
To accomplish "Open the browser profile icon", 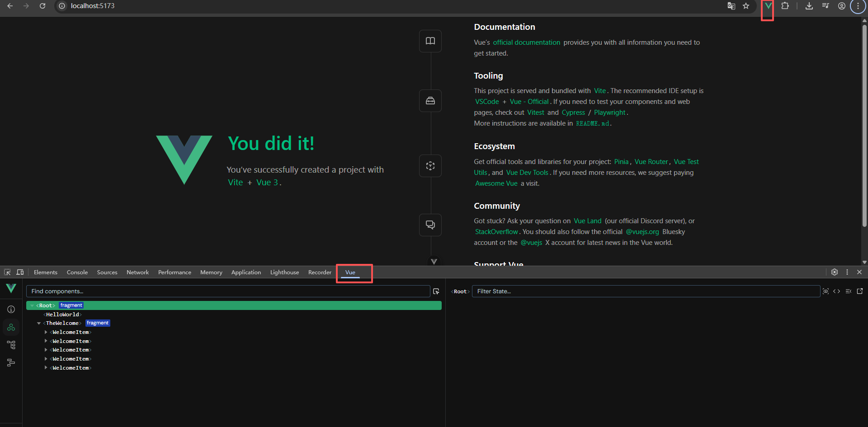I will pyautogui.click(x=842, y=6).
